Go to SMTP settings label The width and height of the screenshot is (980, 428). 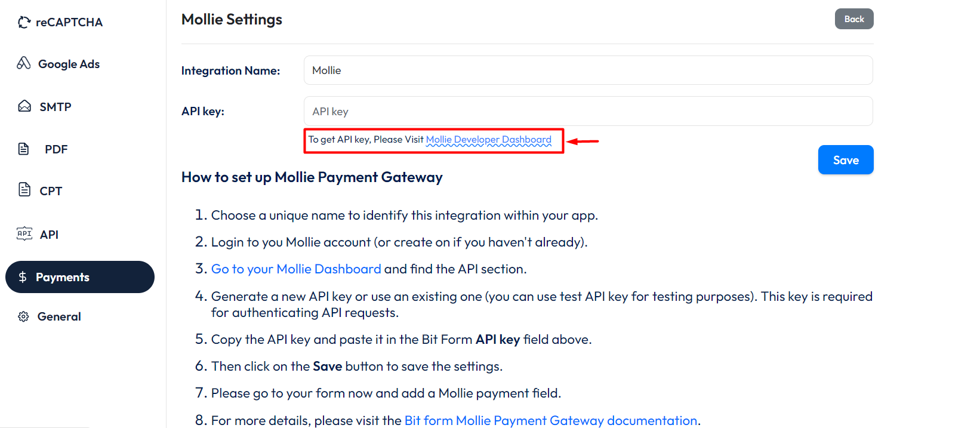[55, 107]
